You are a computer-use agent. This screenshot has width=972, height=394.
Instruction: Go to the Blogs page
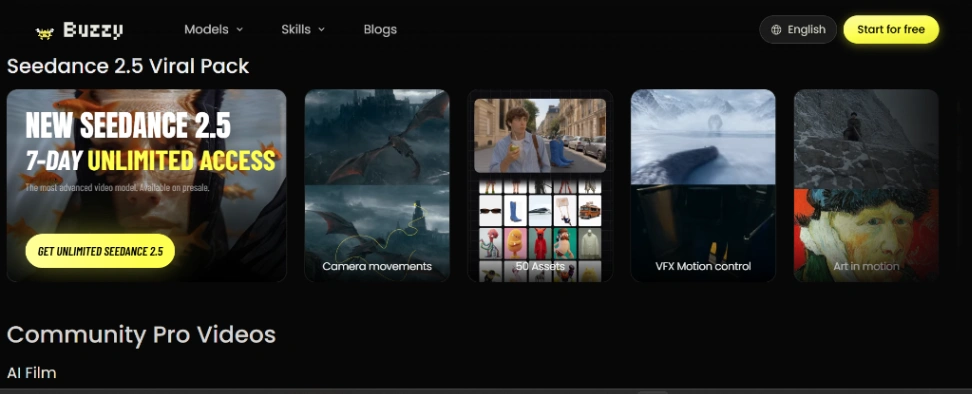tap(380, 29)
